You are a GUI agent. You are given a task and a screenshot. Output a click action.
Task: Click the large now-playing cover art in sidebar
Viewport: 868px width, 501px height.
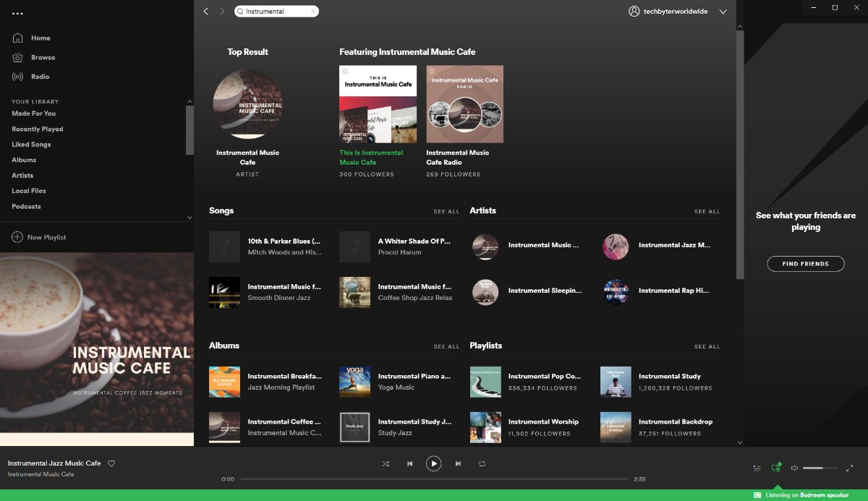pos(97,349)
